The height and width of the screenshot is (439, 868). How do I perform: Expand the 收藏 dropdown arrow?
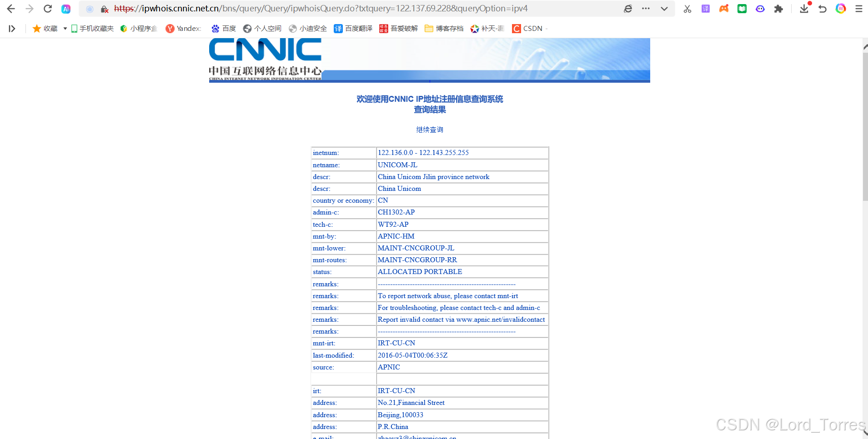click(x=65, y=29)
